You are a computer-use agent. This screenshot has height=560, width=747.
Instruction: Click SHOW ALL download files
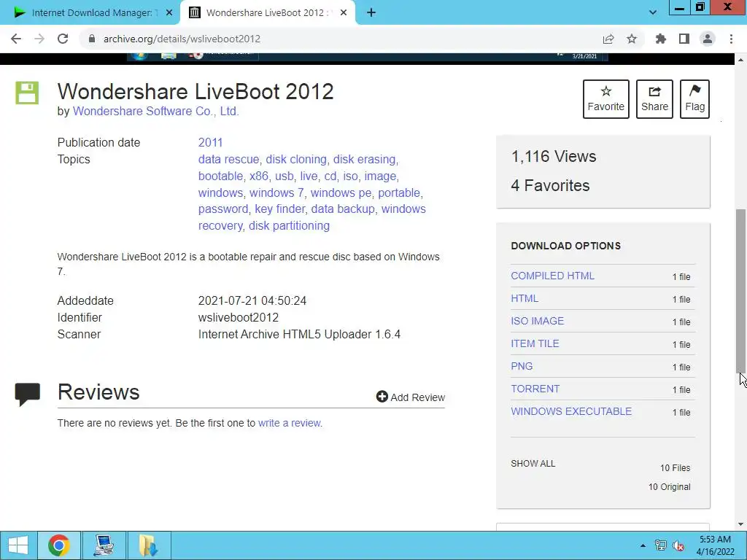tap(533, 463)
